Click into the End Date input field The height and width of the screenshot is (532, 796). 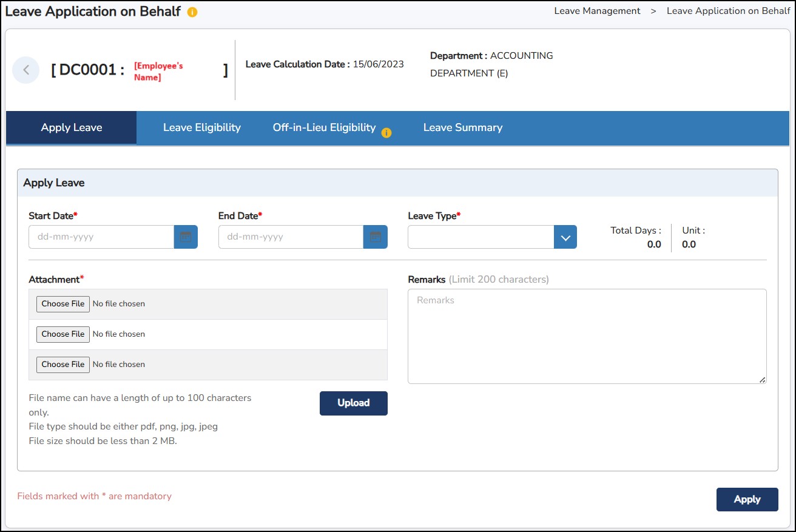pos(291,237)
